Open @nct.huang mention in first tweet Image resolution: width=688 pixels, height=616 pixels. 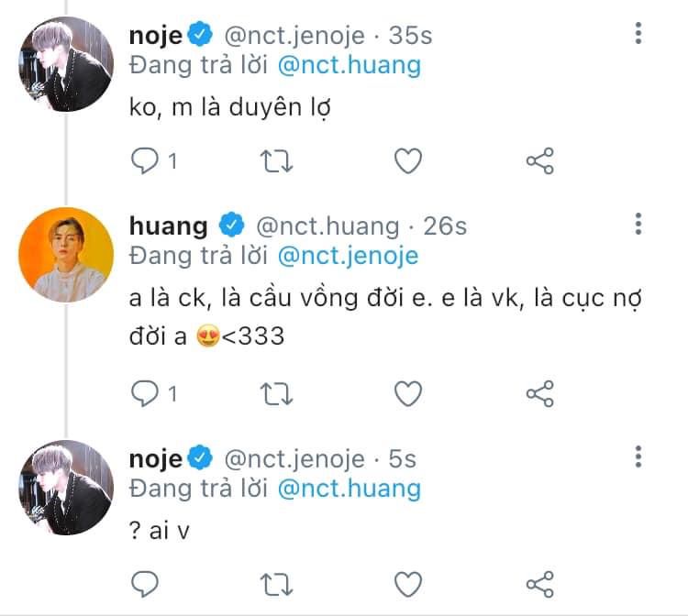click(x=350, y=66)
